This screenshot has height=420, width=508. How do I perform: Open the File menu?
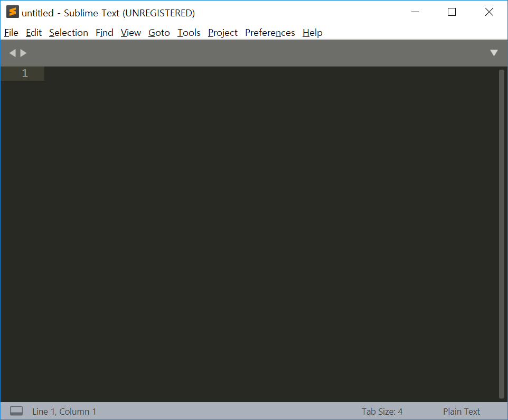11,33
